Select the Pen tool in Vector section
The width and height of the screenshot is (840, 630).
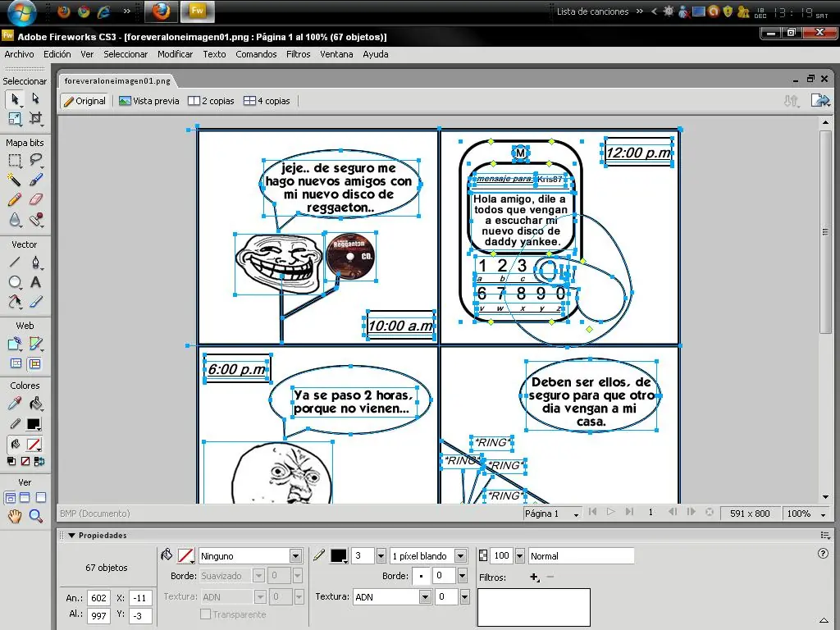(35, 262)
